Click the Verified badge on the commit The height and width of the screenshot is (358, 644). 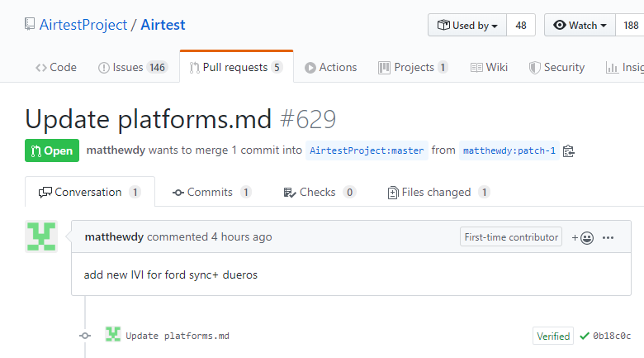[553, 336]
